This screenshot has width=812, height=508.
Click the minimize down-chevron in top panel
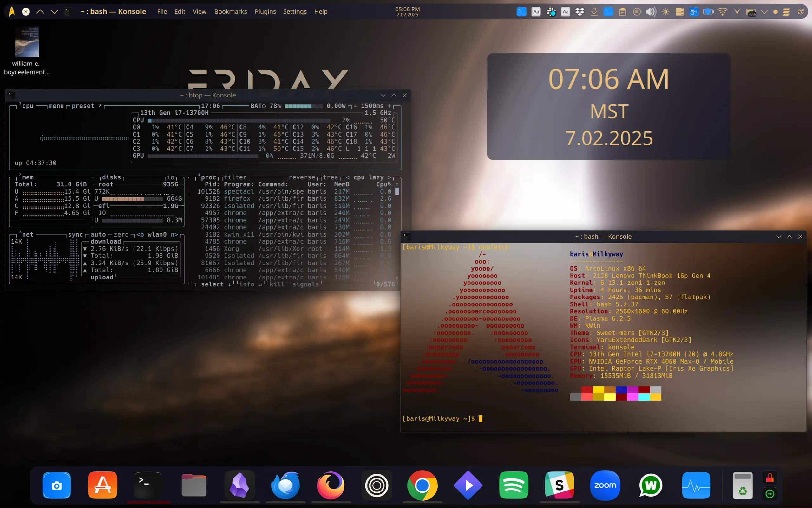[x=54, y=12]
